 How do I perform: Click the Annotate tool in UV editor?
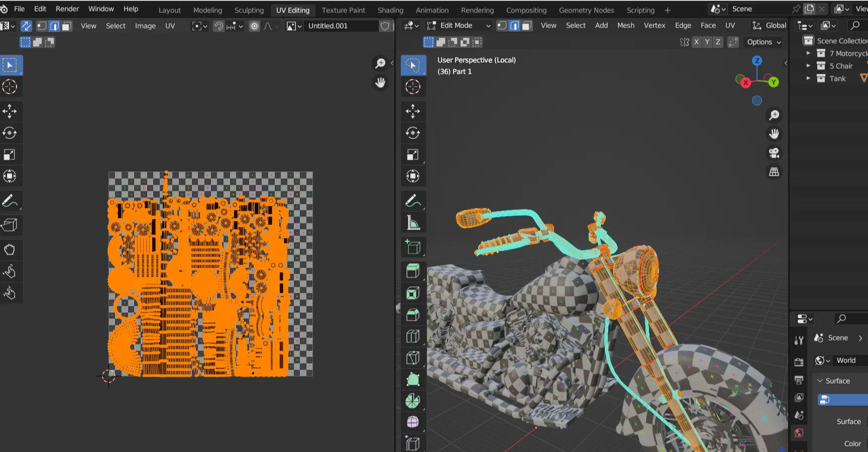tap(10, 201)
